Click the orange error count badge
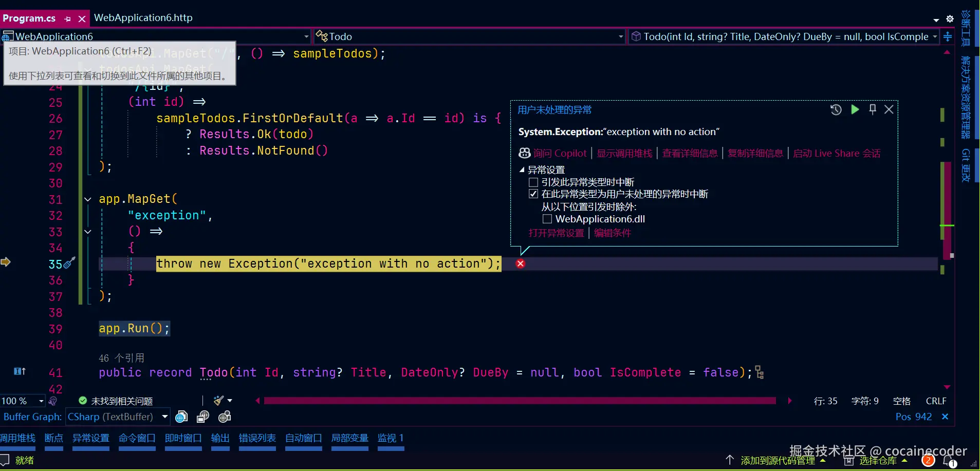Viewport: 980px width, 471px height. click(x=928, y=461)
